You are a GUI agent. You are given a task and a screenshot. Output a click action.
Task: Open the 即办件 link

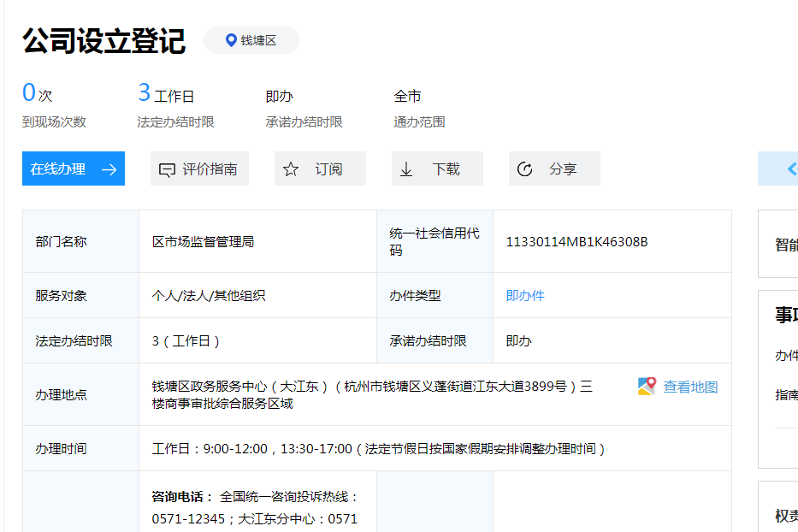point(525,296)
